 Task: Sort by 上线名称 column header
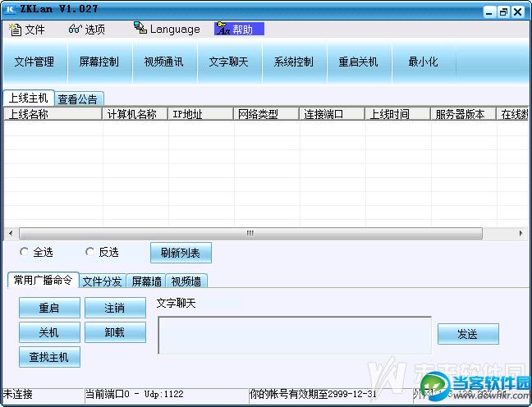coord(53,114)
